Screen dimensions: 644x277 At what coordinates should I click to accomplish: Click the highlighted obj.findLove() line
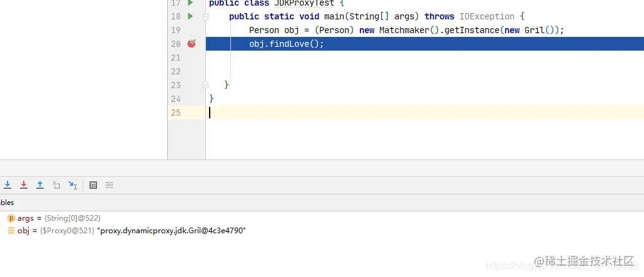[x=425, y=44]
